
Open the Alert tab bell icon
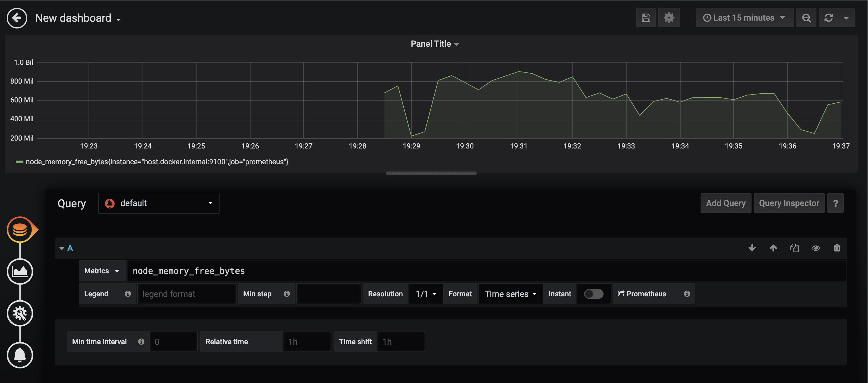pyautogui.click(x=20, y=355)
